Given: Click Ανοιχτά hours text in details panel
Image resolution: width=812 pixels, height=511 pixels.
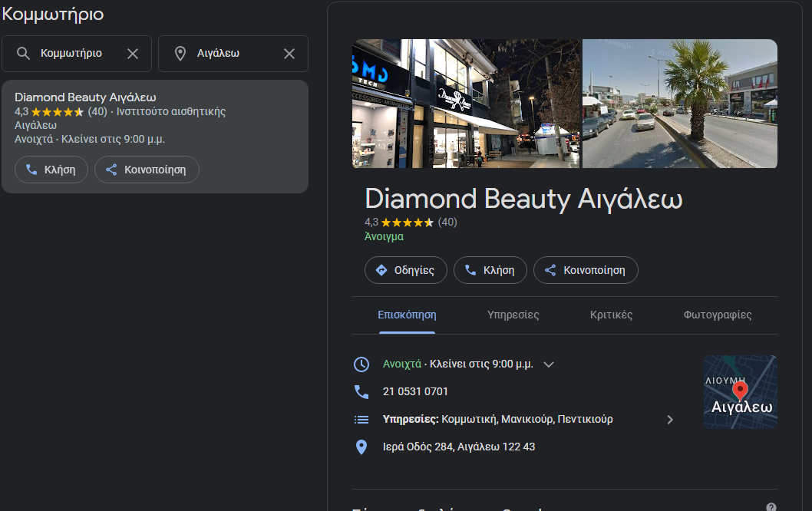Looking at the screenshot, I should [402, 364].
